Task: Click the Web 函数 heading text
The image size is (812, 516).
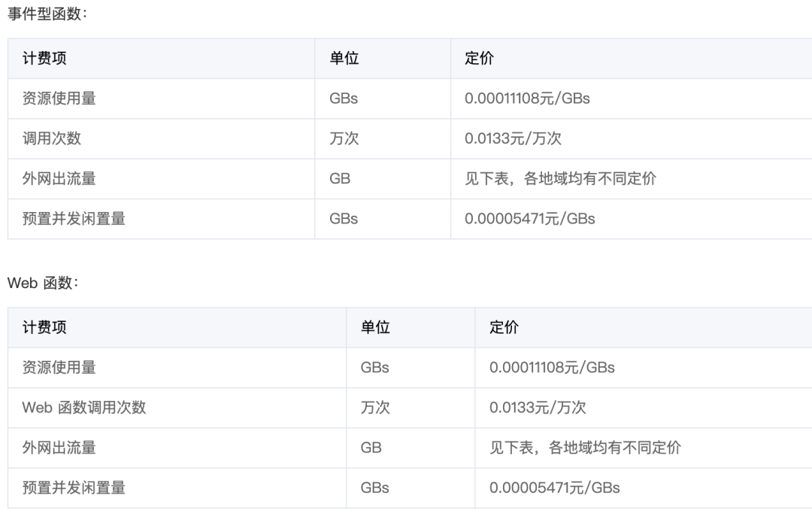Action: [42, 283]
